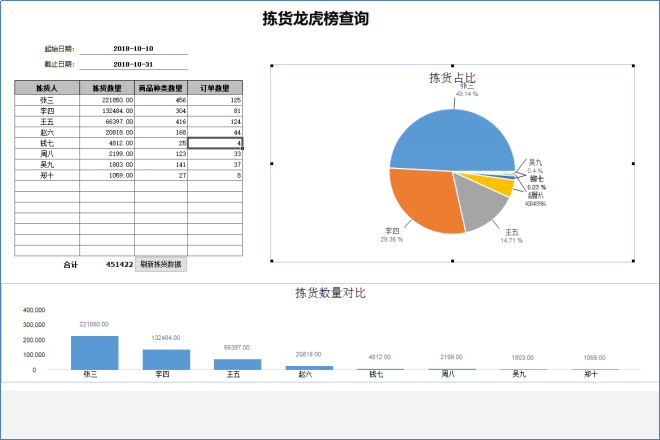Click y-axis value 400,000 in bar chart
Image resolution: width=660 pixels, height=440 pixels.
(34, 310)
